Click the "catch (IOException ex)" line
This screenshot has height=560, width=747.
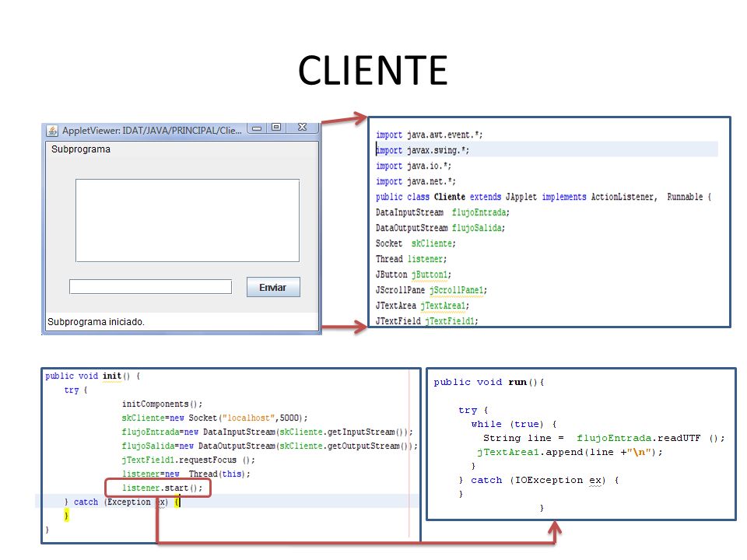pos(538,480)
